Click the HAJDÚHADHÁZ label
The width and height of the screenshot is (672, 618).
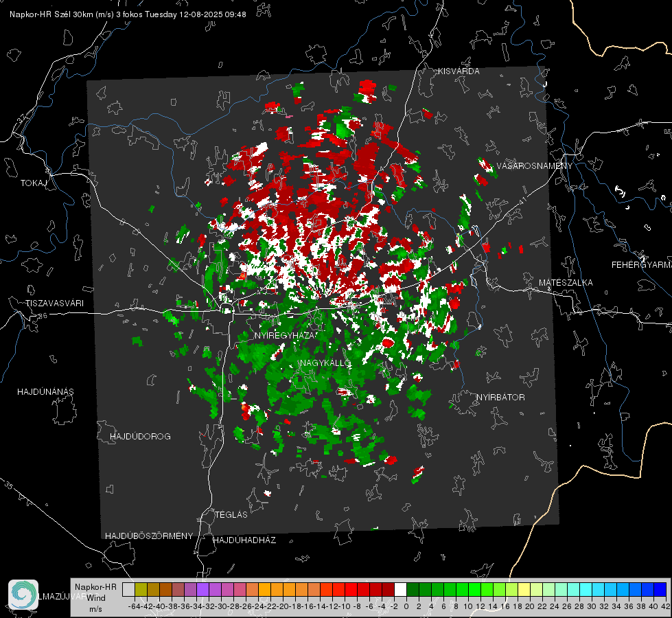pyautogui.click(x=244, y=540)
